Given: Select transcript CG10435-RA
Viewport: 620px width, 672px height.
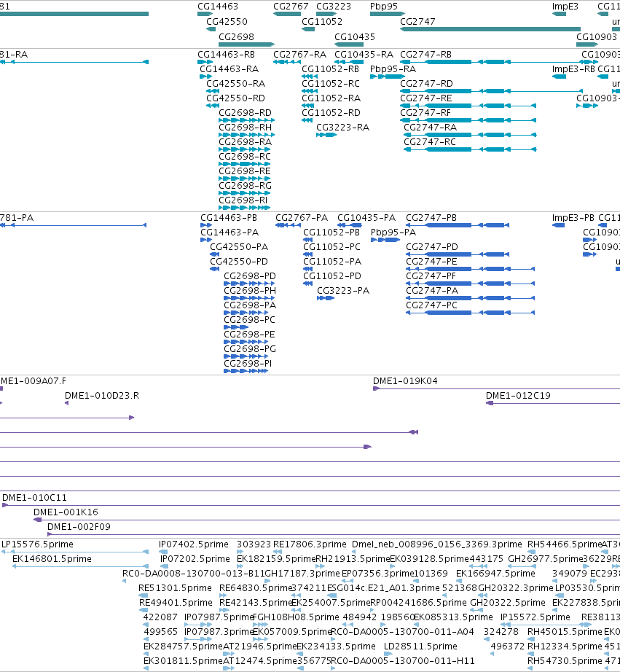Looking at the screenshot, I should coord(364,55).
